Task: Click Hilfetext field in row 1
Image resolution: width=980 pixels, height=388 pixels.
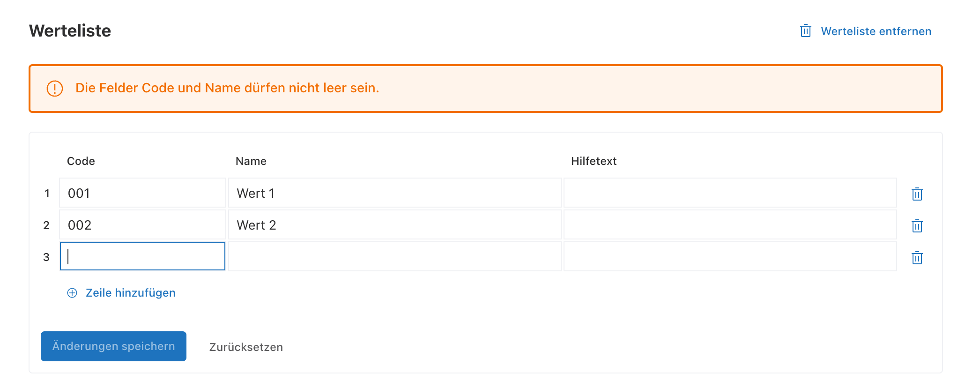Action: tap(730, 193)
